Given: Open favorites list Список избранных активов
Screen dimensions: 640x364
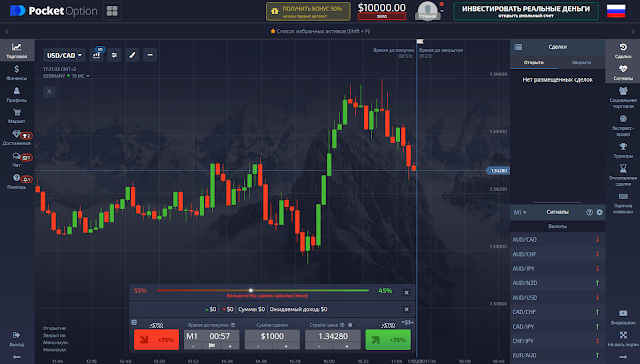Looking at the screenshot, I should tap(320, 31).
